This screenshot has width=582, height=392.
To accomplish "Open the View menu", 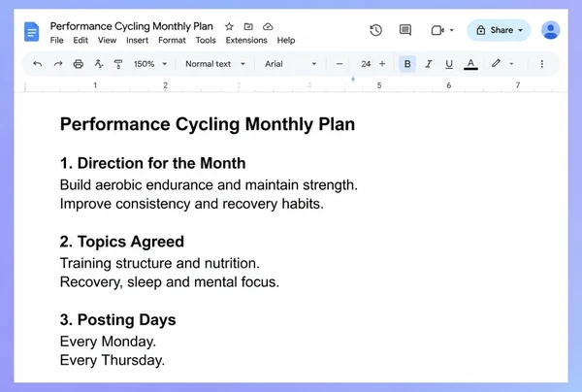I will tap(107, 40).
